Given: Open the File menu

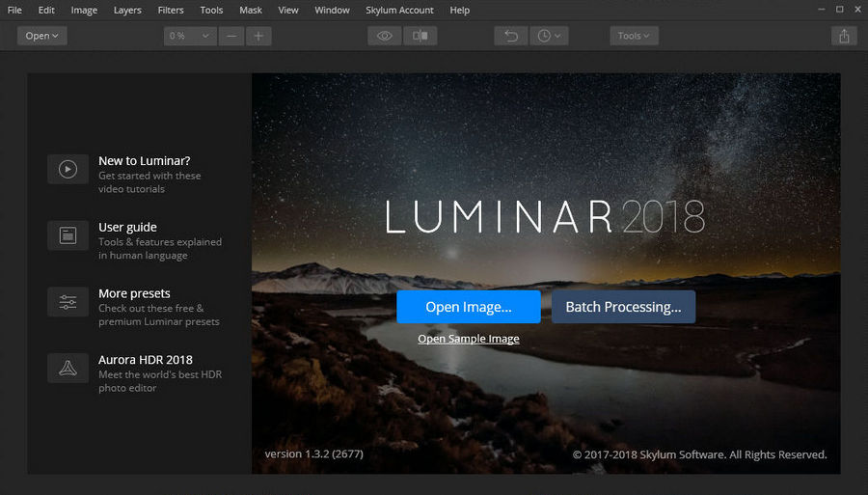Looking at the screenshot, I should [x=14, y=10].
